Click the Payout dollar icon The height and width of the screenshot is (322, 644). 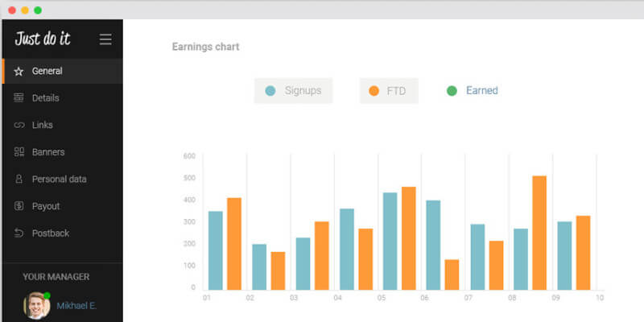[x=19, y=206]
